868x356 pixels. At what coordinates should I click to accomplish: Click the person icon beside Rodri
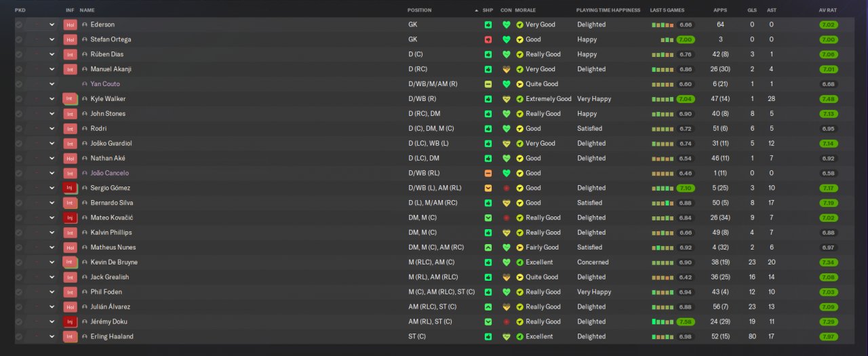click(85, 129)
